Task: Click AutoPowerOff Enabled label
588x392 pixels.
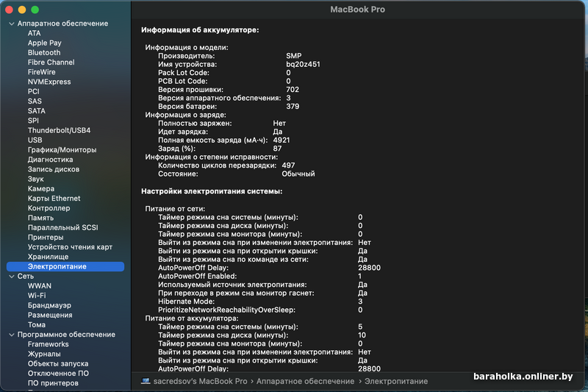Action: [197, 277]
